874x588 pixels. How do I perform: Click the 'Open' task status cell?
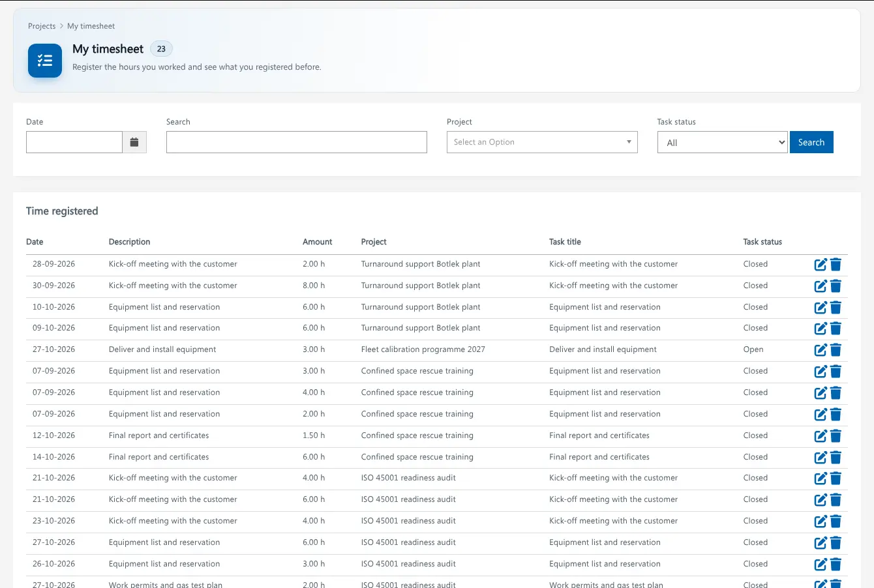tap(753, 349)
